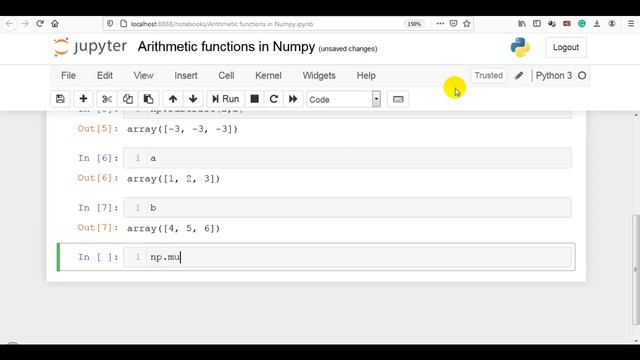This screenshot has width=640, height=360.
Task: Insert cell below with plus icon
Action: tap(83, 99)
